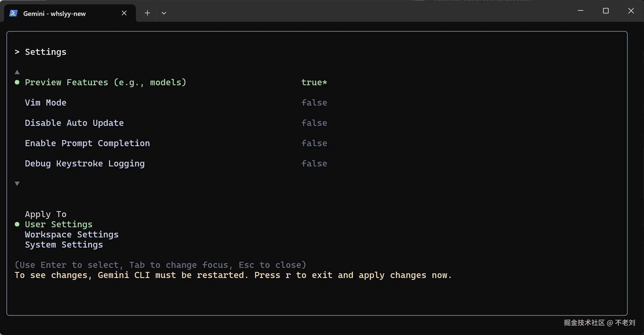Select the Debug Keystroke Logging setting
This screenshot has width=644, height=335.
tap(85, 163)
